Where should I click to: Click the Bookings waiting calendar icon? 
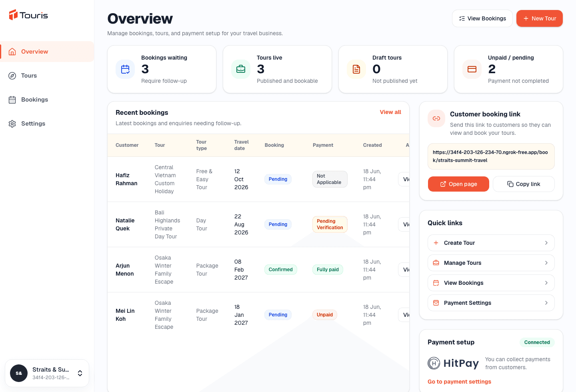125,69
